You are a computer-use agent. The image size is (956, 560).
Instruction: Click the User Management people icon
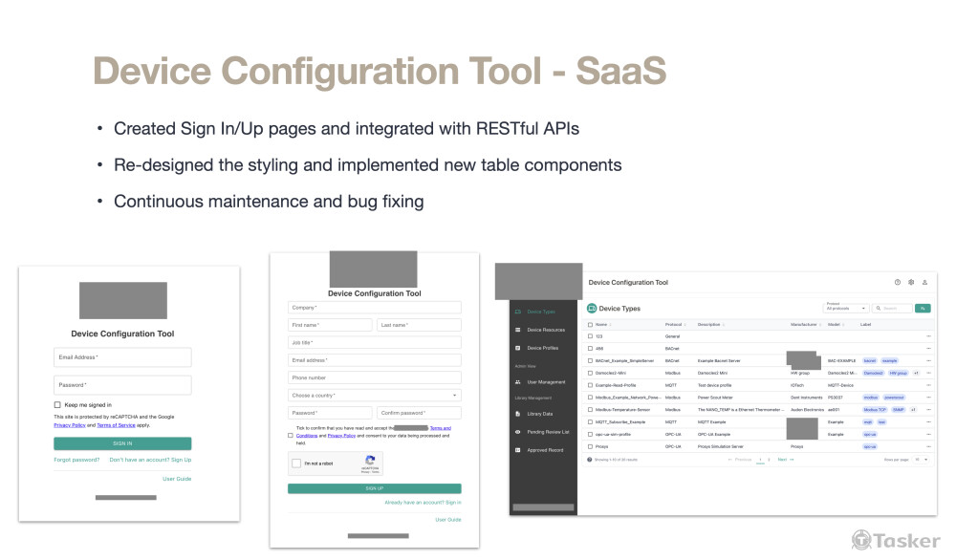coord(518,381)
